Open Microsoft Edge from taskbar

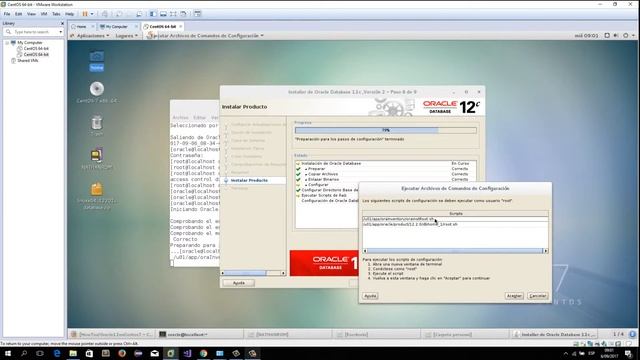57,353
